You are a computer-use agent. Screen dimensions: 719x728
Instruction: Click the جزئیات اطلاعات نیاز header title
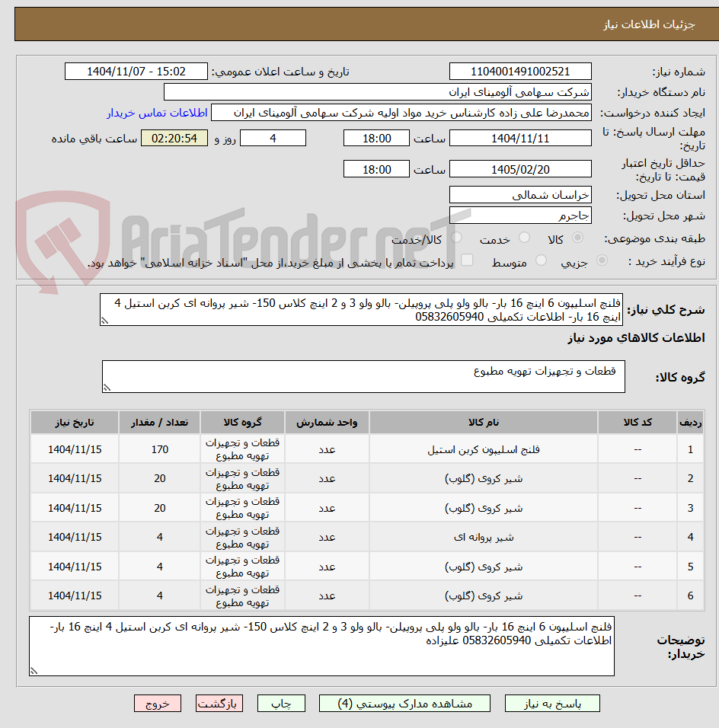click(x=649, y=24)
